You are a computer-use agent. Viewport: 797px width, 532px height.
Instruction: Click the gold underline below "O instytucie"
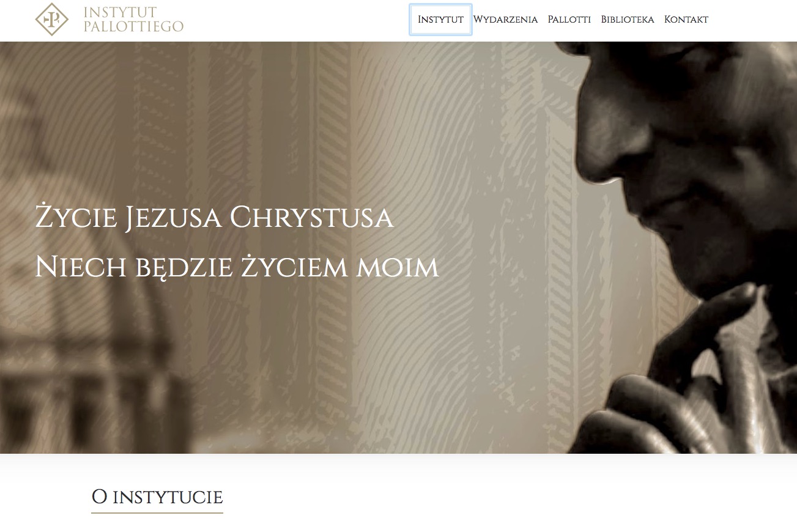(157, 512)
